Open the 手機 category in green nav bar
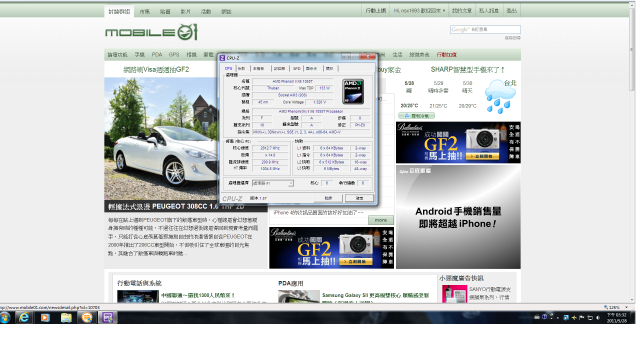Image resolution: width=640 pixels, height=360 pixels. tap(140, 55)
